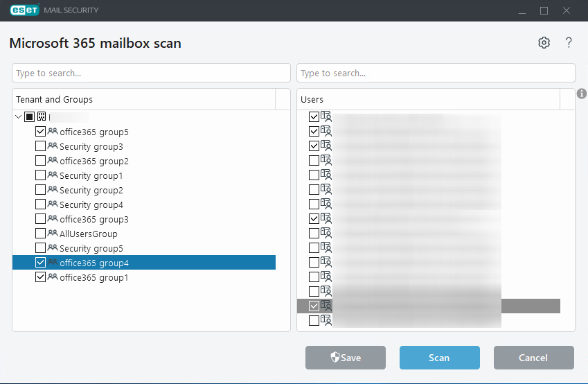The width and height of the screenshot is (588, 384).
Task: Click the group icon beside Security group3
Action: coord(52,146)
